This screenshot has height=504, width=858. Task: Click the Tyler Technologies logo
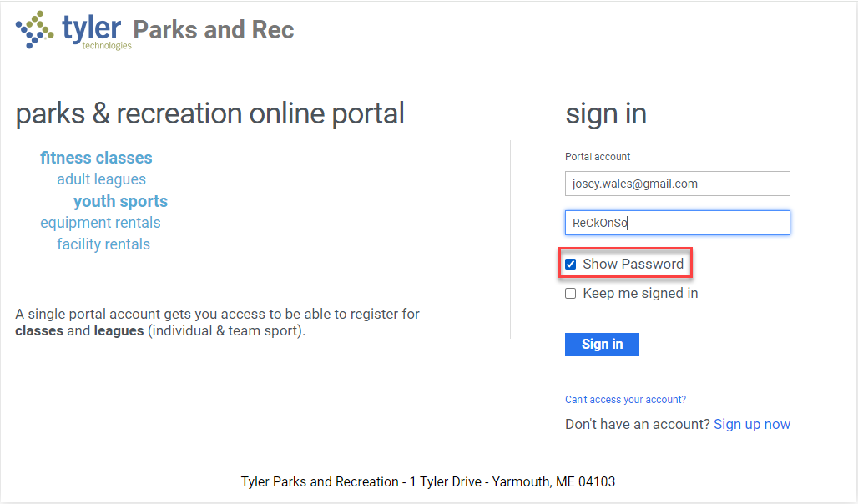73,31
